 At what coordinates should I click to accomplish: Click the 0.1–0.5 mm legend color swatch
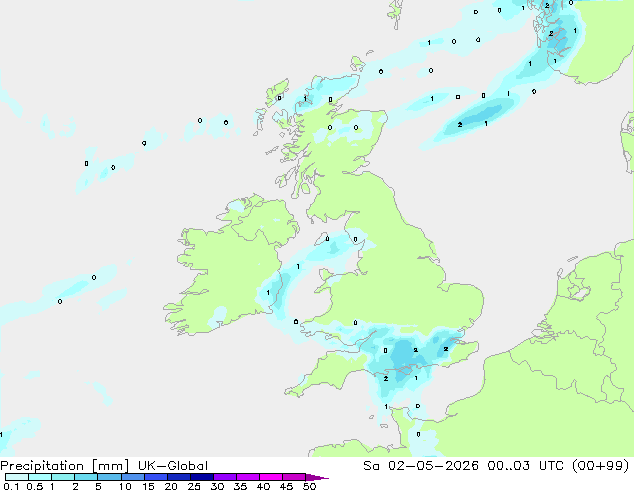17,477
